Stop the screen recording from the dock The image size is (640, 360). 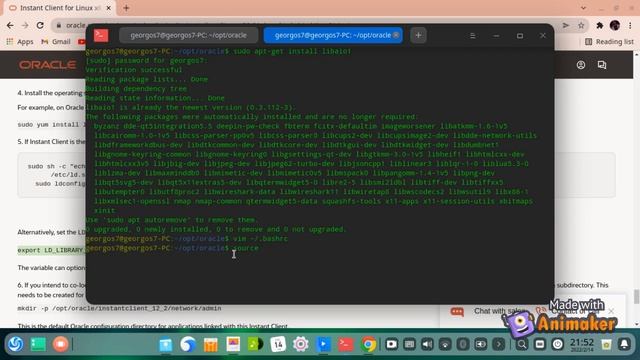click(60, 344)
